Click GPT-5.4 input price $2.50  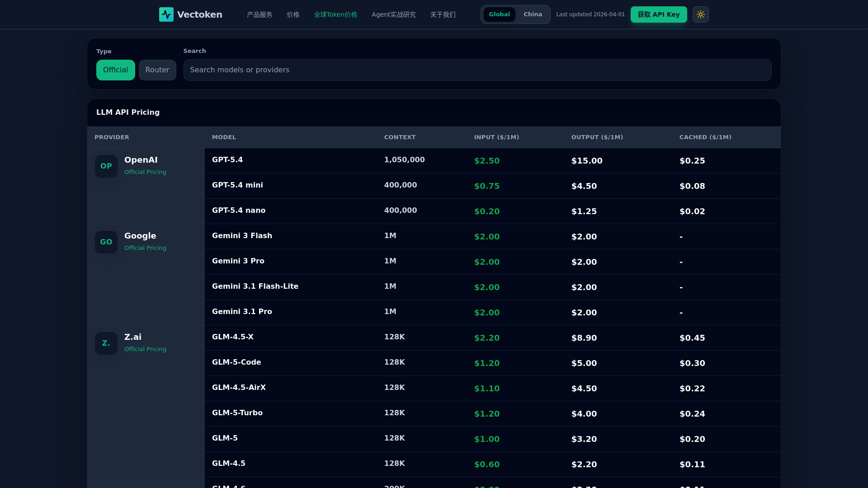tap(487, 161)
